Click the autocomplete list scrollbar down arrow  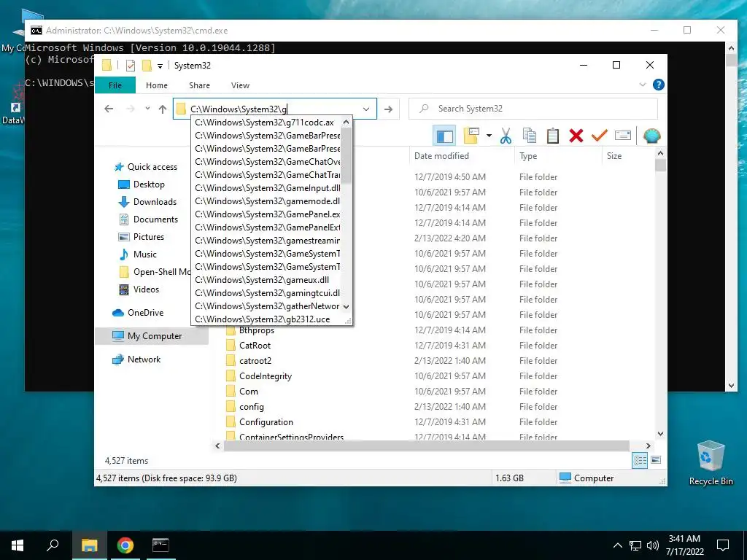tap(347, 307)
